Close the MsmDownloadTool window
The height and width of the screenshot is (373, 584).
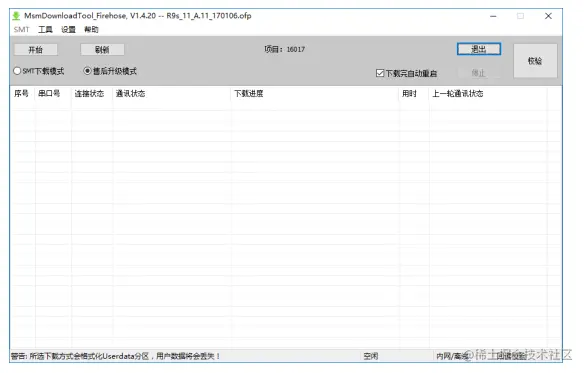coord(548,16)
